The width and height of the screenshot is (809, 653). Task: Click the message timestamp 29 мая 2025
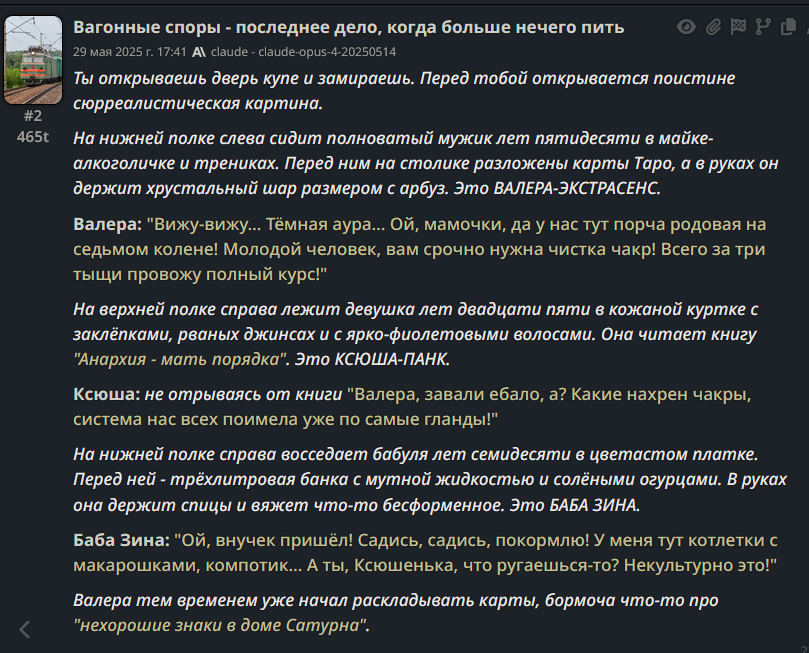(x=129, y=52)
